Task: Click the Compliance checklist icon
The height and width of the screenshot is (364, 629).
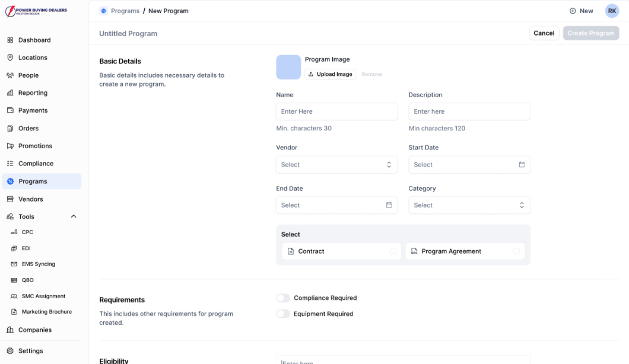Action: point(10,164)
